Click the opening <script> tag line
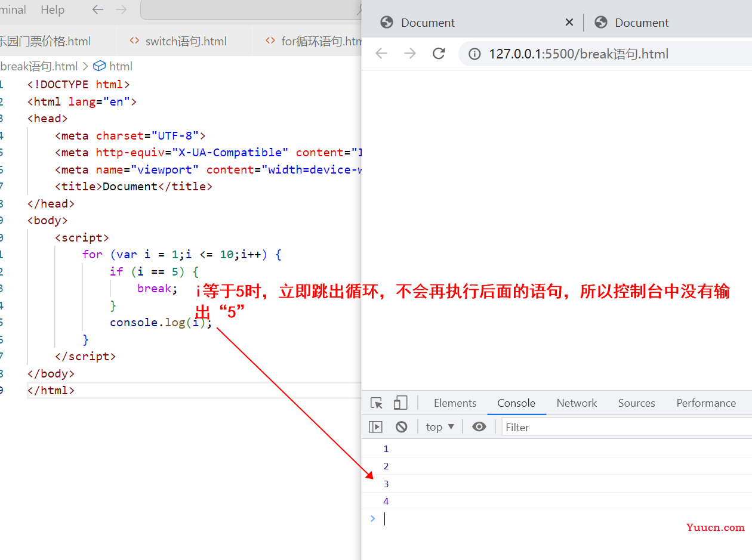 (82, 237)
